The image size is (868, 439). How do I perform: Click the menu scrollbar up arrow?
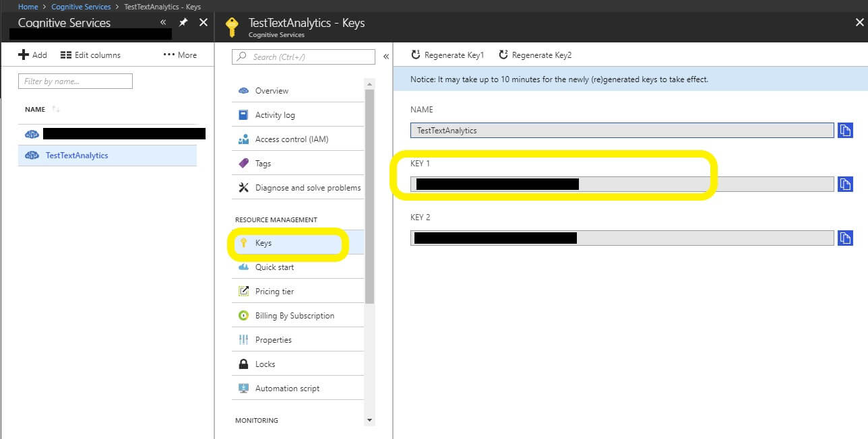369,83
